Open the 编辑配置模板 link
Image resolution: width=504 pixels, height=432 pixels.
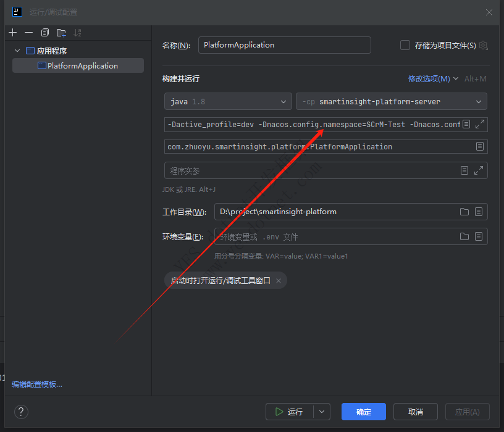click(37, 384)
